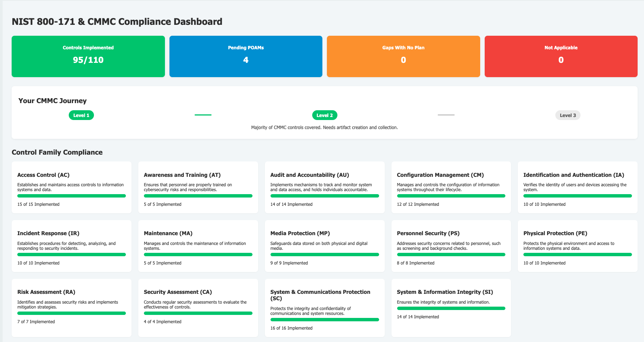Click '7 of 7 Implemented' text
Viewport: 644px width, 342px height.
(x=36, y=322)
